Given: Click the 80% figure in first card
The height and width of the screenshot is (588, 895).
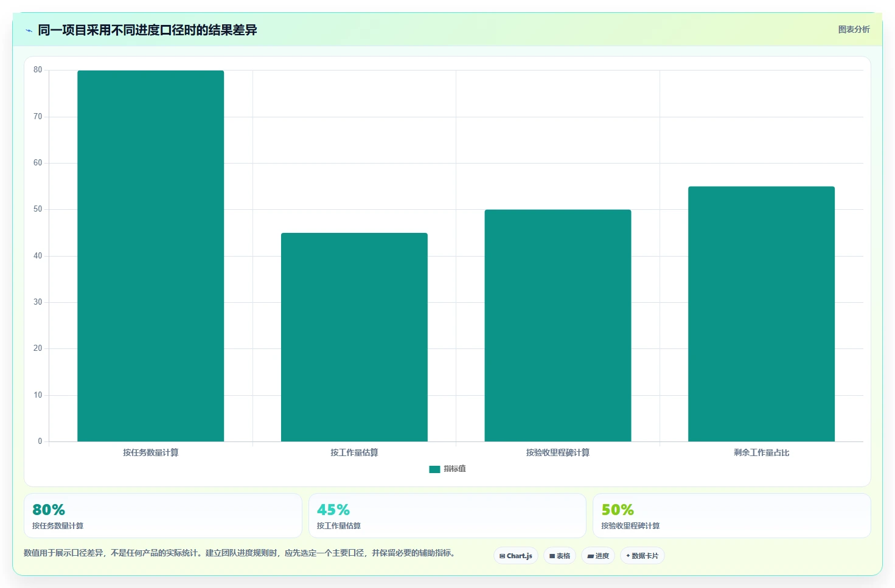Looking at the screenshot, I should pos(49,510).
